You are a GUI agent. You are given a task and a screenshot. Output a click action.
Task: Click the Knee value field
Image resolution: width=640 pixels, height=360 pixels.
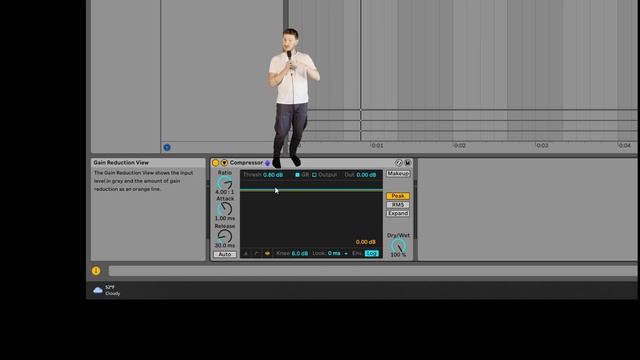tap(300, 253)
